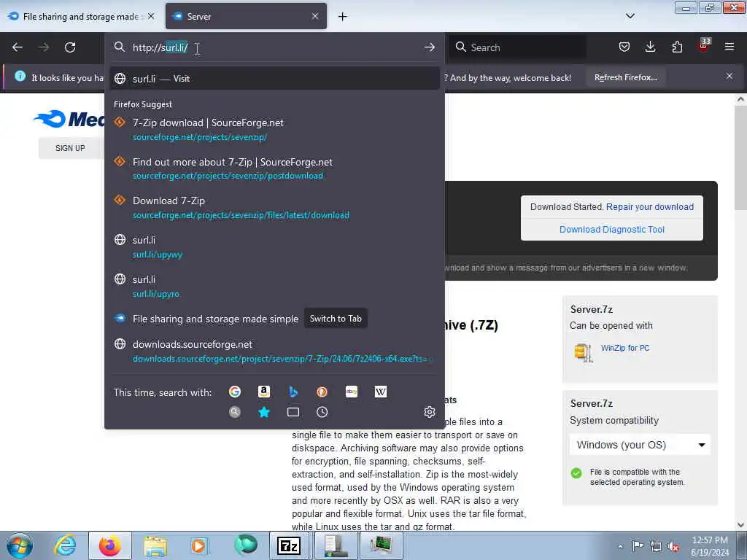Viewport: 747px width, 560px height.
Task: Click the grey magnifier search engine icon
Action: pos(234,412)
